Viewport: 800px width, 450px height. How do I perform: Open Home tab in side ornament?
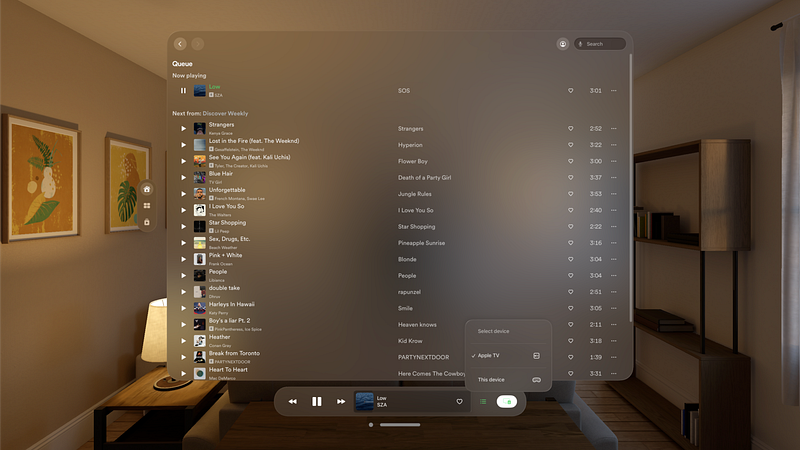click(147, 189)
